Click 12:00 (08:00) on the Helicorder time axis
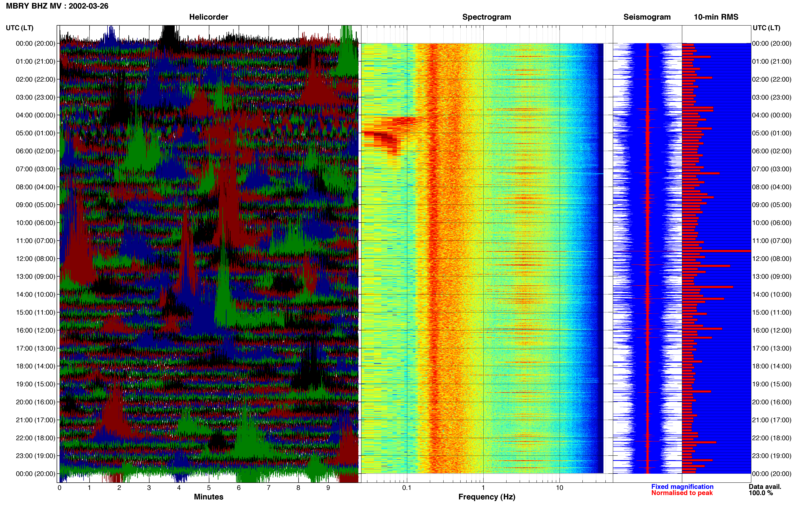The image size is (812, 508). click(x=36, y=259)
